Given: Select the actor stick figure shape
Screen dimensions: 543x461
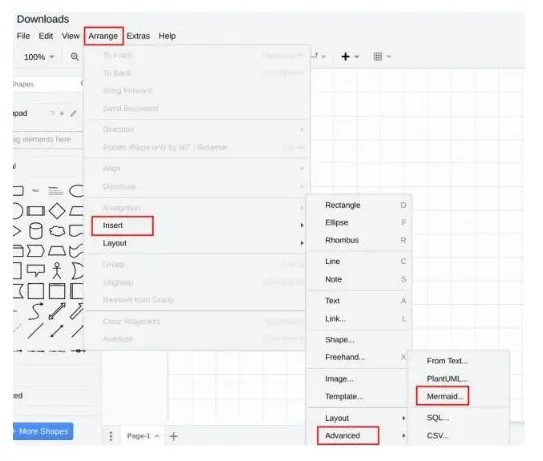Looking at the screenshot, I should [x=57, y=271].
